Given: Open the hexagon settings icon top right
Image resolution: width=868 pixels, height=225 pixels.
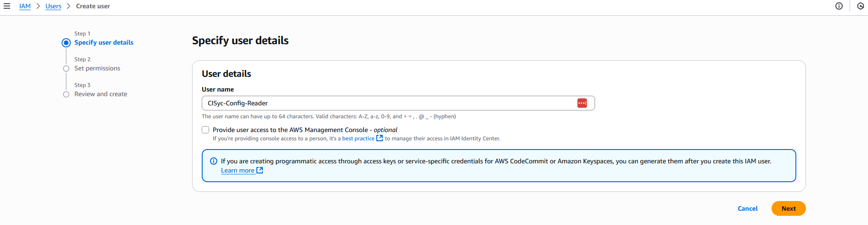Looking at the screenshot, I should [861, 6].
